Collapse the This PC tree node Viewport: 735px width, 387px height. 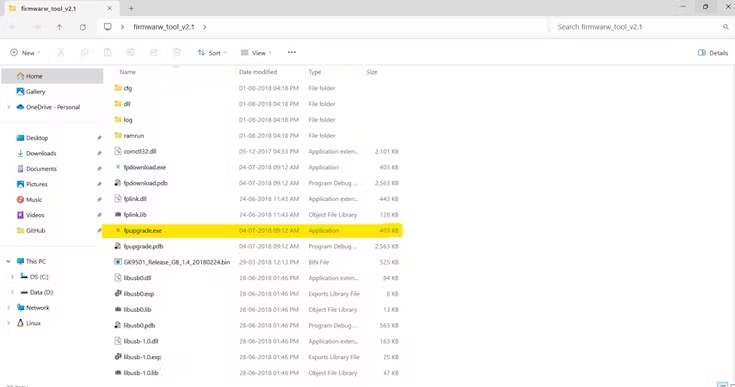pyautogui.click(x=8, y=261)
